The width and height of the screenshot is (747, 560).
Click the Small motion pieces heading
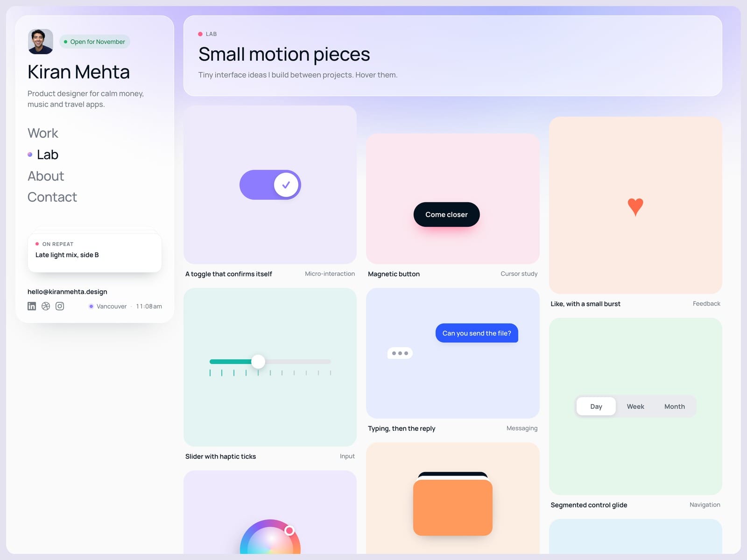tap(284, 54)
